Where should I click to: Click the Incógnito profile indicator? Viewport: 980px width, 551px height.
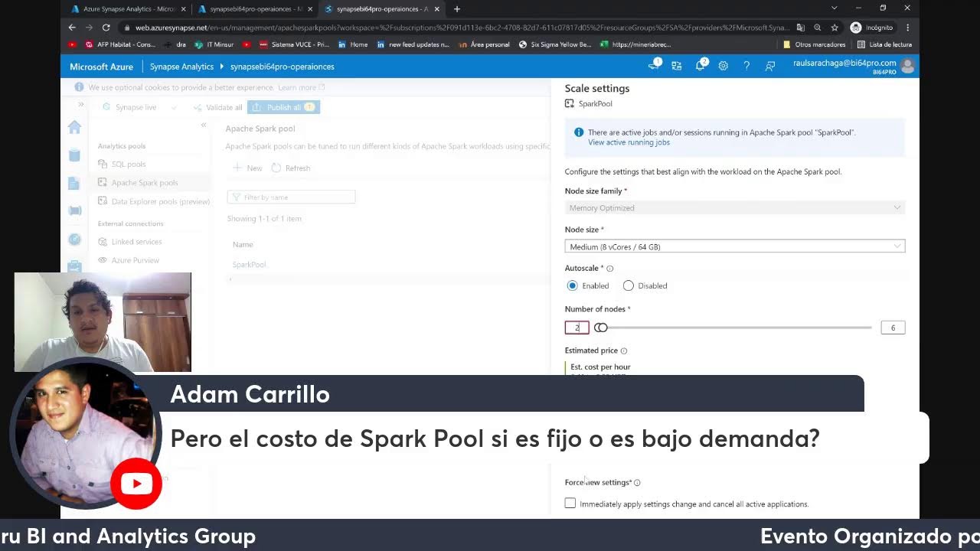[x=871, y=28]
